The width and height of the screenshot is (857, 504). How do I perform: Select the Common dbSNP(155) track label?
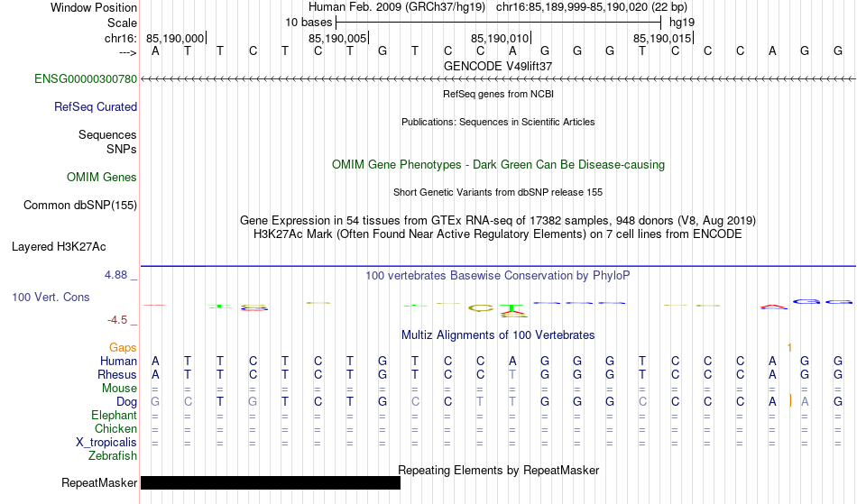(x=79, y=206)
